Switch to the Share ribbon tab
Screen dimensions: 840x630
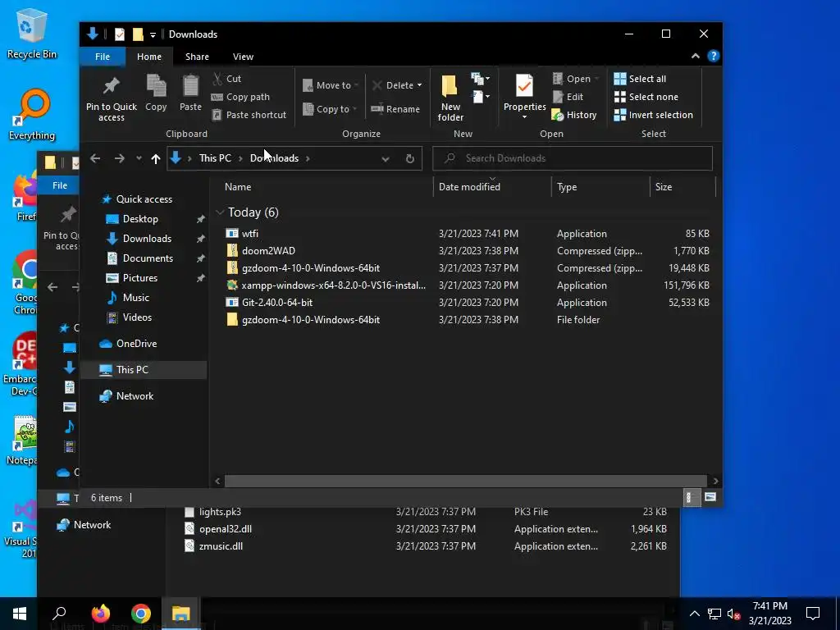197,57
